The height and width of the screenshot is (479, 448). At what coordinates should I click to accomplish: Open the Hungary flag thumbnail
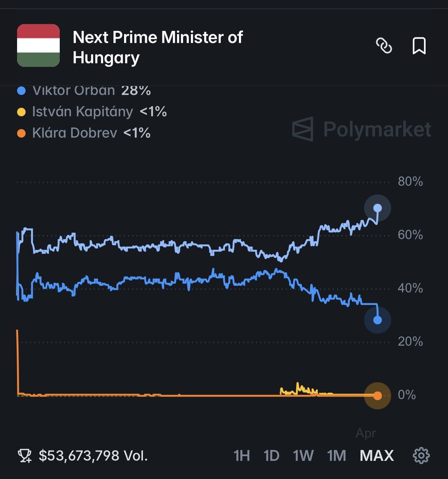click(x=38, y=46)
